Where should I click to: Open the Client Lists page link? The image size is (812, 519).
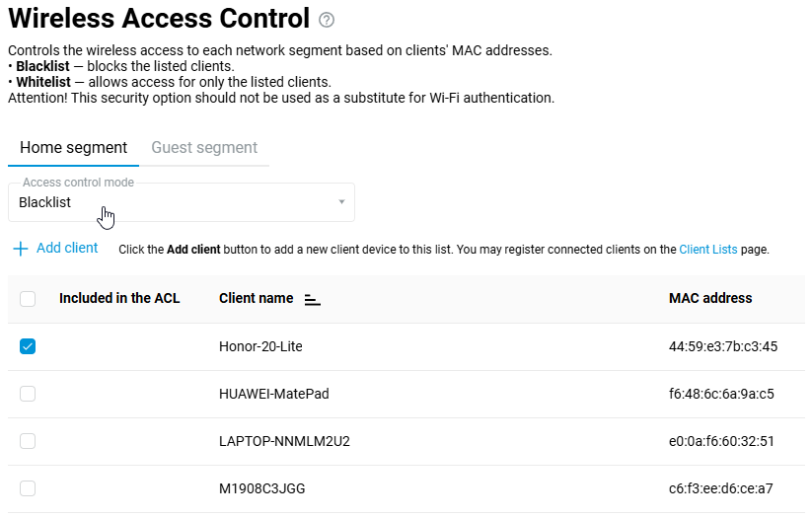(707, 250)
